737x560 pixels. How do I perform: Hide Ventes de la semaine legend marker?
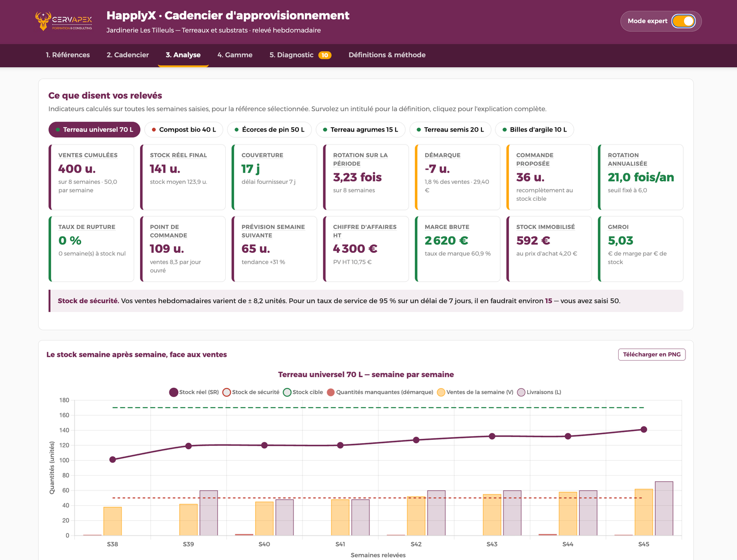coord(441,392)
